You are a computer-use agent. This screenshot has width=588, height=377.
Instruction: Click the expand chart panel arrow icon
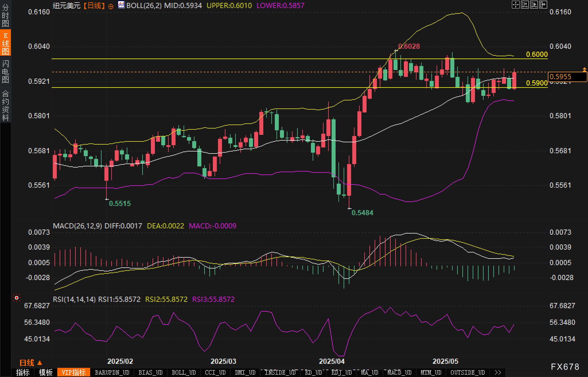click(543, 5)
